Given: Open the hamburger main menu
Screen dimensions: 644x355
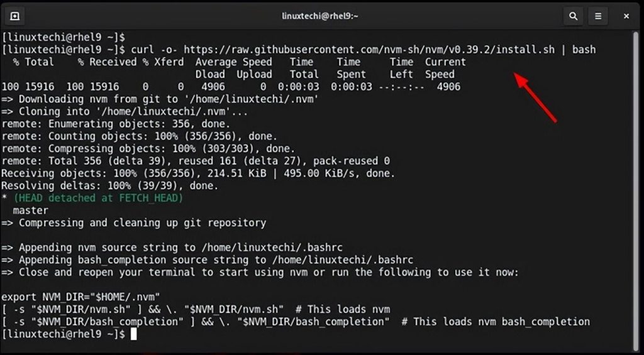Looking at the screenshot, I should pos(598,16).
